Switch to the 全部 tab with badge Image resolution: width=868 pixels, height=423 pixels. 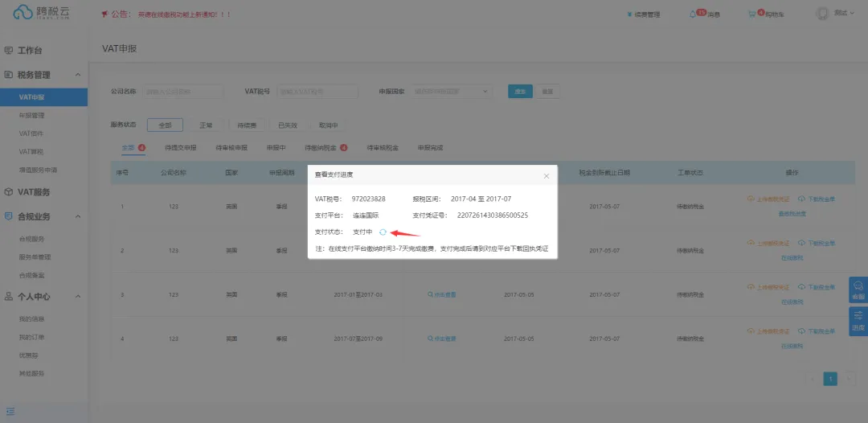click(x=133, y=148)
